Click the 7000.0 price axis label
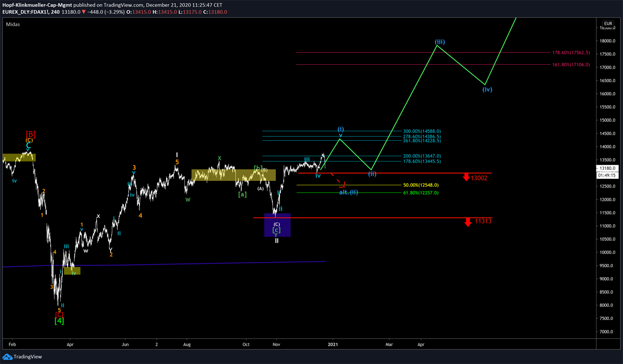623x364 pixels. pyautogui.click(x=606, y=332)
